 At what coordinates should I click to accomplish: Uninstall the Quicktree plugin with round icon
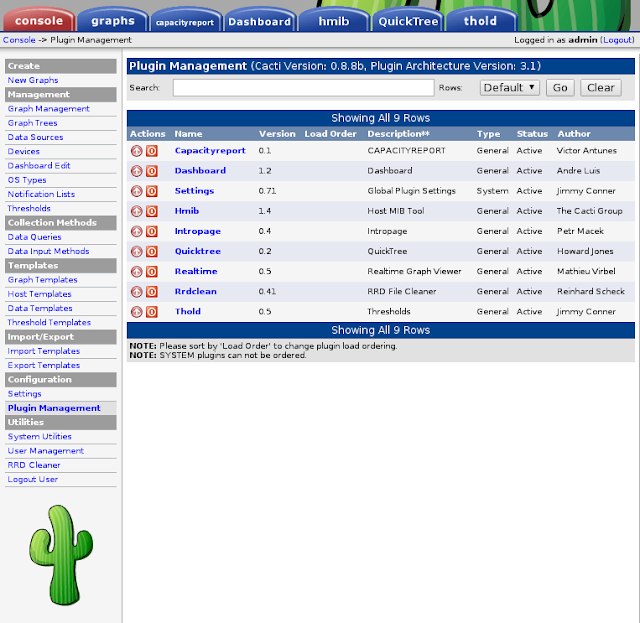[x=136, y=251]
